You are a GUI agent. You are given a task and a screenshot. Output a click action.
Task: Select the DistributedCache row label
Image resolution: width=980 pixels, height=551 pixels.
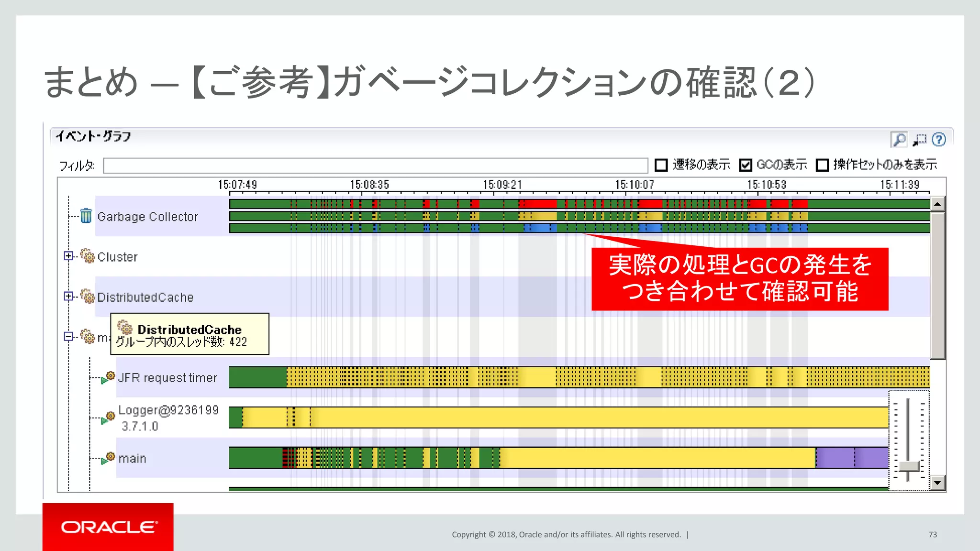pos(145,297)
